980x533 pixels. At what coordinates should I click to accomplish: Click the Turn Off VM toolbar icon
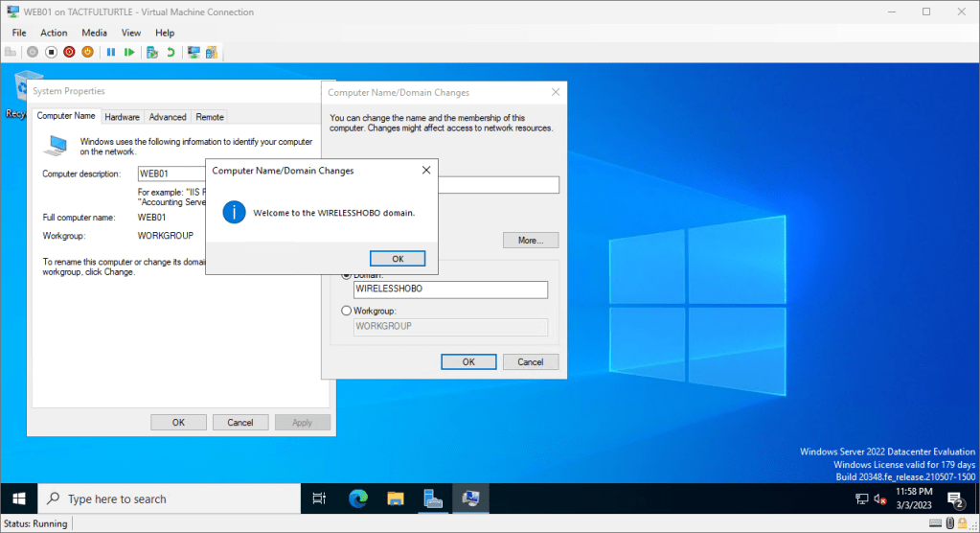coord(52,52)
